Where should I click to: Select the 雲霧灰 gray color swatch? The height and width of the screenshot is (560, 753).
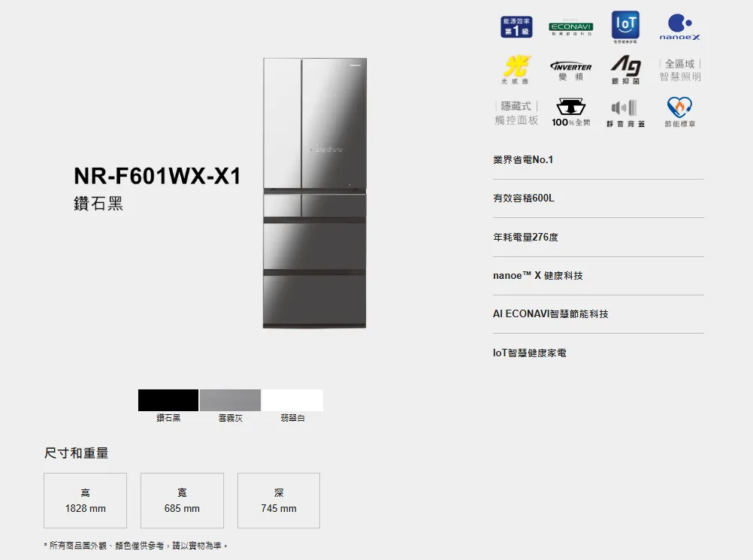[x=231, y=401]
